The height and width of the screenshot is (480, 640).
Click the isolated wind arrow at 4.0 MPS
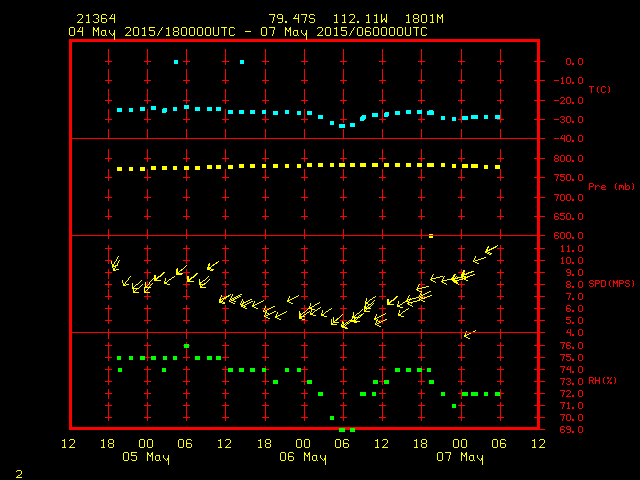click(469, 334)
